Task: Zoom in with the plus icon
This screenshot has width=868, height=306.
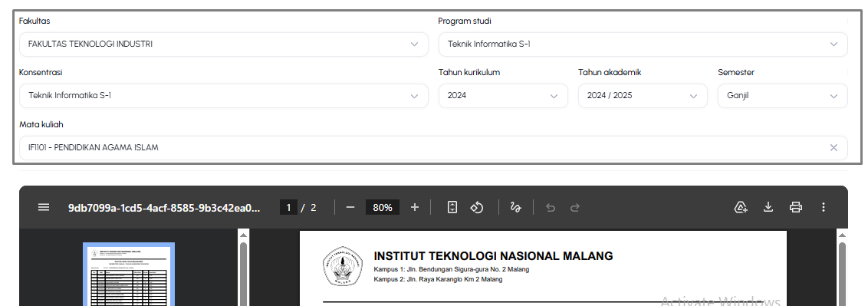Action: (x=415, y=208)
